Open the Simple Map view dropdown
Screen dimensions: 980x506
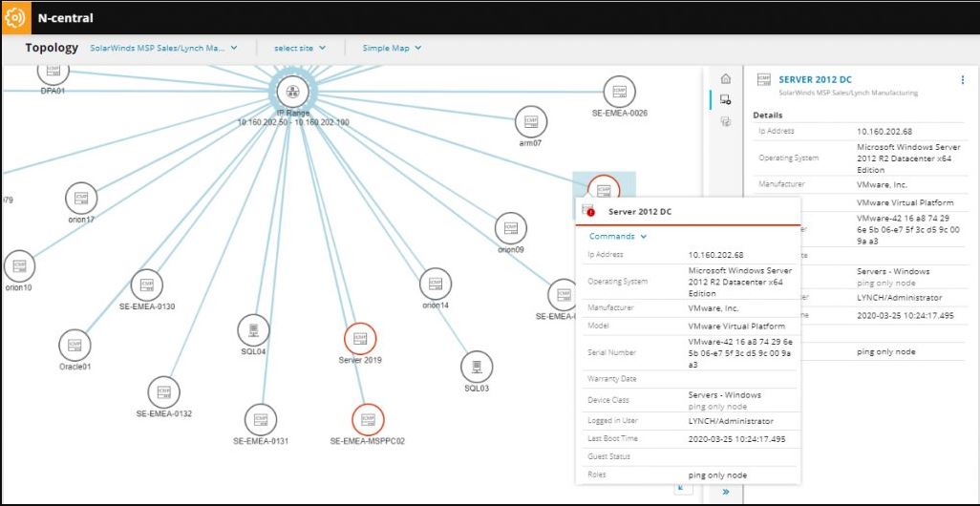point(392,48)
